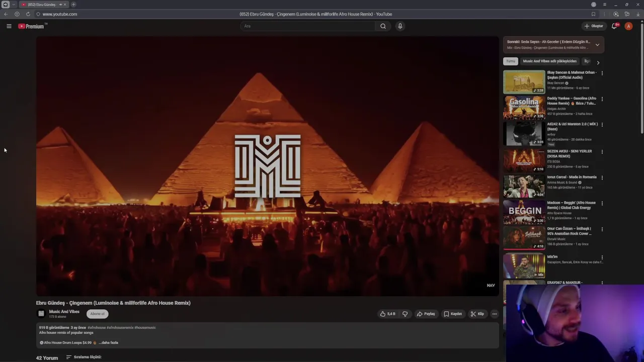Like the video (5,4 B)

[x=387, y=314]
